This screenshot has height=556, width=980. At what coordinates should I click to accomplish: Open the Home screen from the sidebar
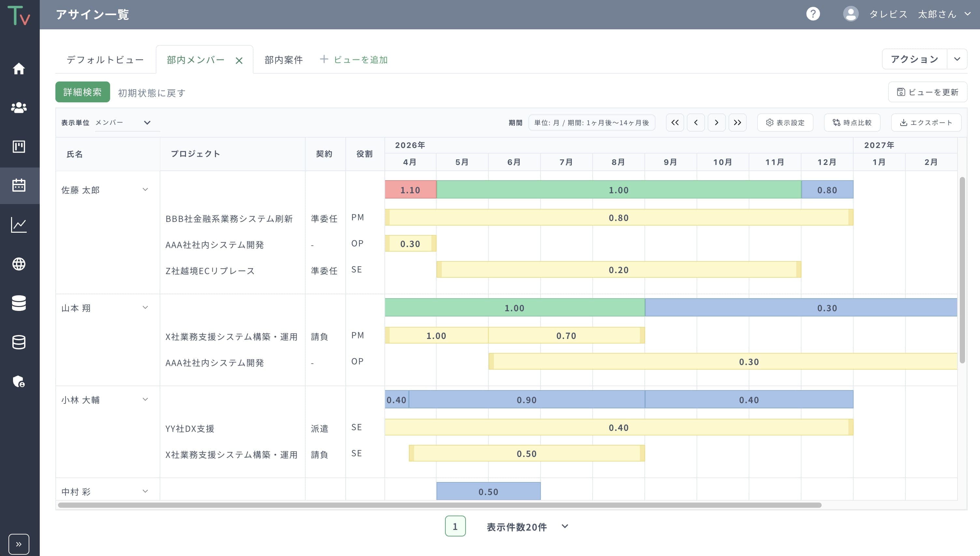[x=19, y=69]
